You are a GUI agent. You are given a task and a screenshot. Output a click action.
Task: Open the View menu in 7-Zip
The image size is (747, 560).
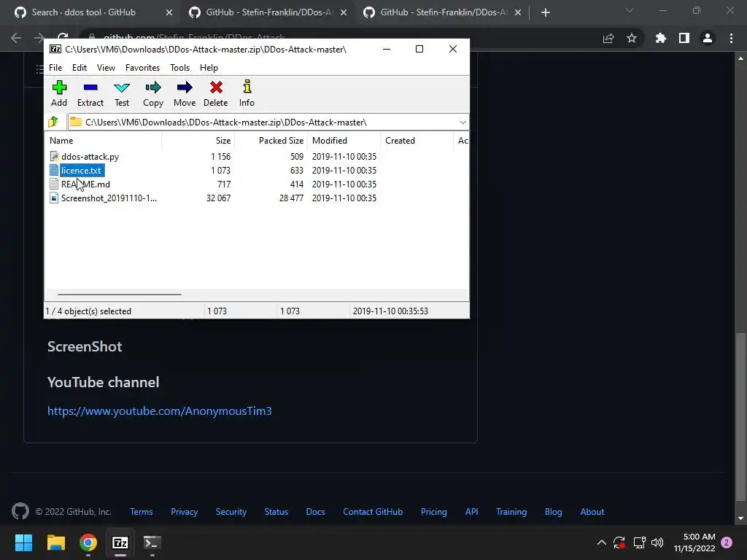pos(106,68)
